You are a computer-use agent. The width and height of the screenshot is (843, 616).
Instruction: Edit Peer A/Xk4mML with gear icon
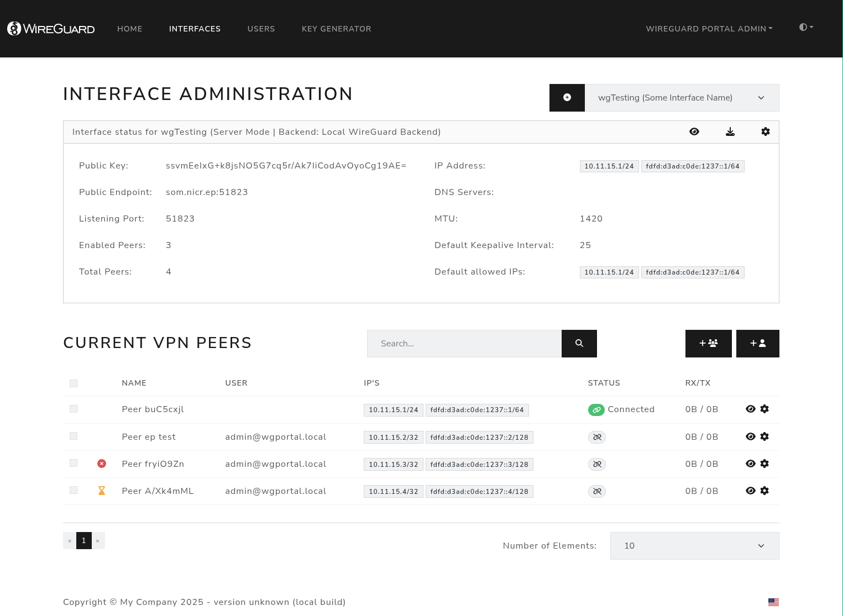click(765, 491)
